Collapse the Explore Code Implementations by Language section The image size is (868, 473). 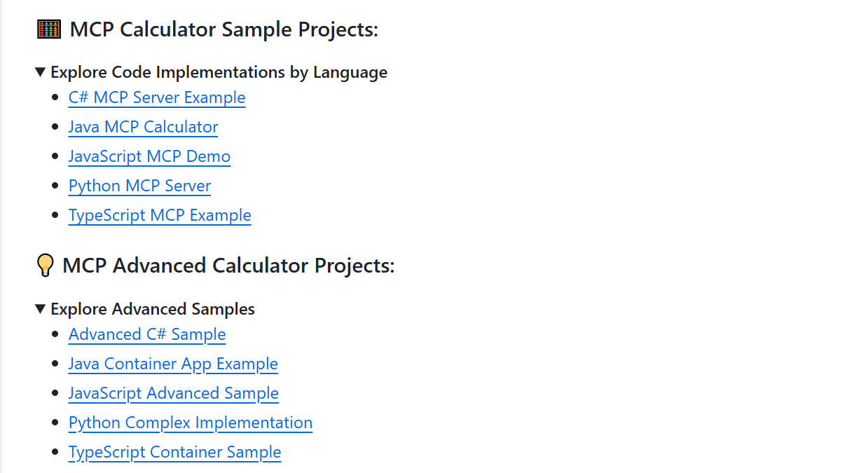pos(211,72)
